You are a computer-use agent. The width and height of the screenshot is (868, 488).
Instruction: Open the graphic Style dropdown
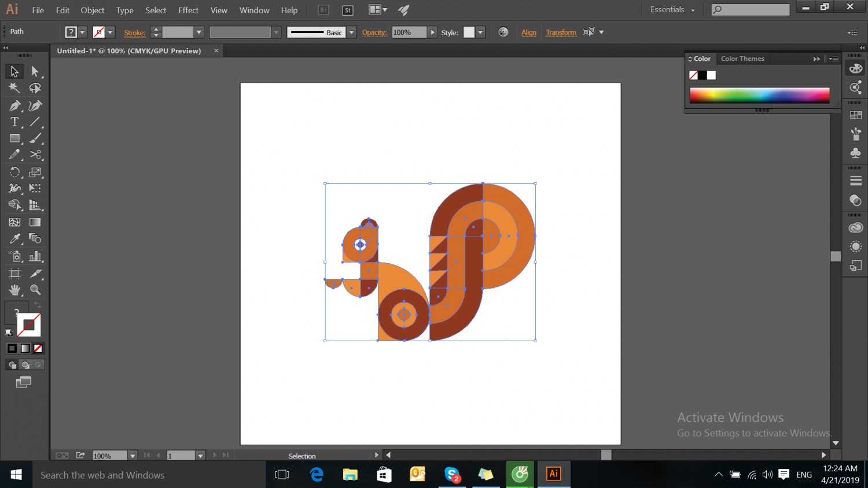480,32
